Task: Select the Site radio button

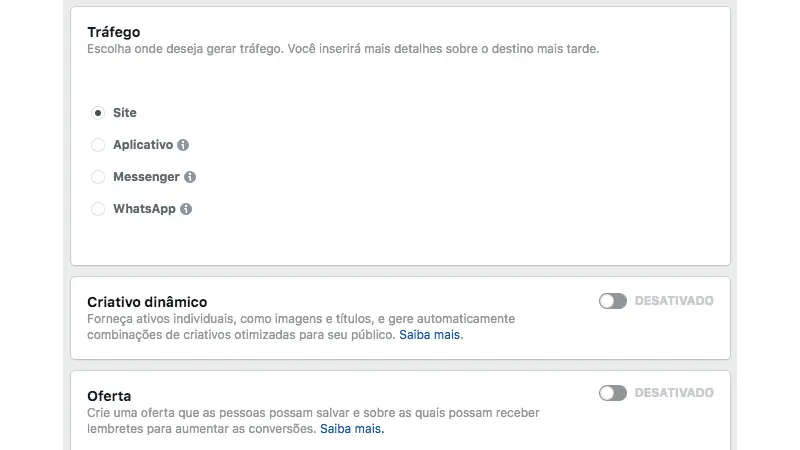Action: (98, 113)
